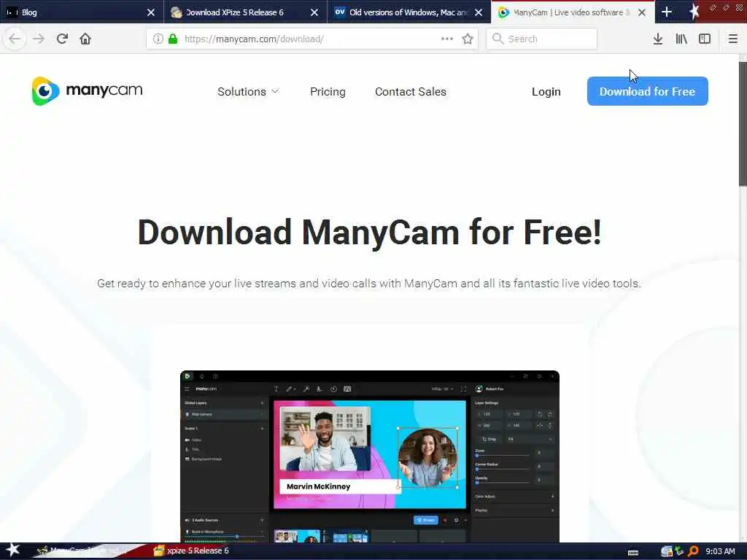Switch to xpize 5 Release 6 taskbar window
The image size is (747, 560).
tap(192, 551)
